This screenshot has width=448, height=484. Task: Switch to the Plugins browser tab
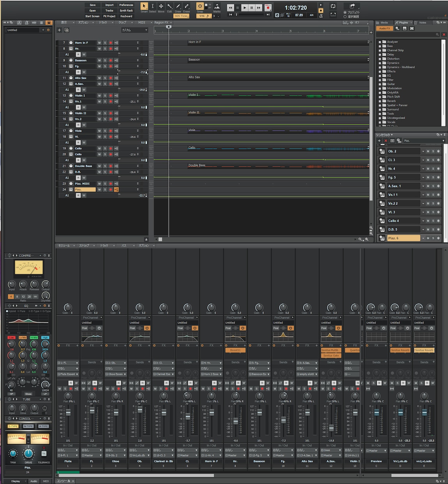(402, 23)
